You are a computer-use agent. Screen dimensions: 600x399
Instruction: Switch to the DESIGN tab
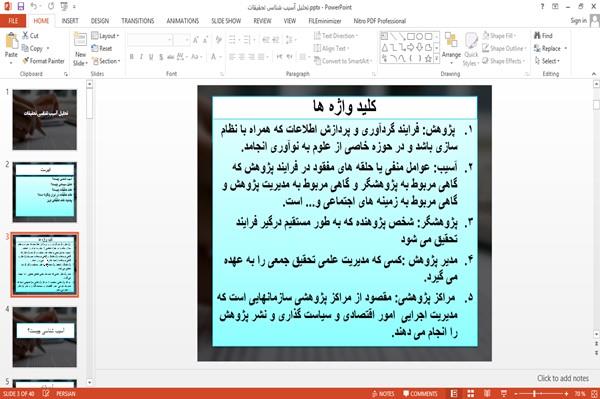pos(100,21)
